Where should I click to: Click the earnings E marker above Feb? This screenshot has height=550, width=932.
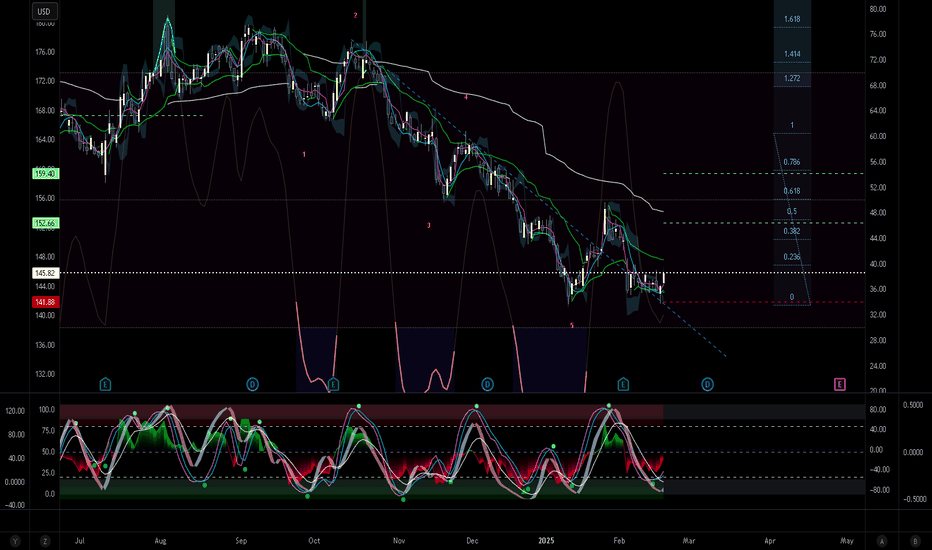click(623, 384)
